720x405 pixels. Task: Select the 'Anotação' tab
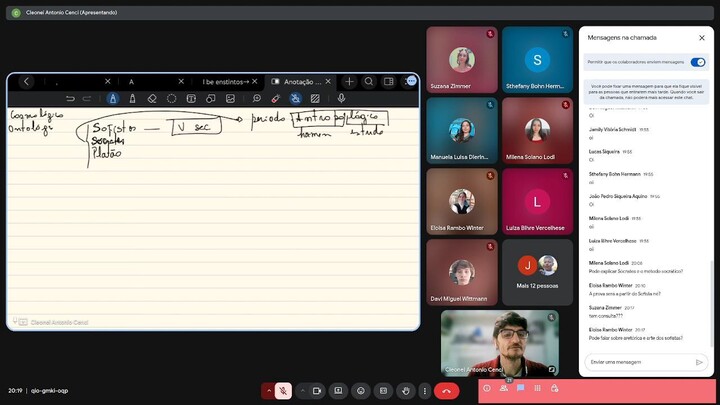(301, 81)
